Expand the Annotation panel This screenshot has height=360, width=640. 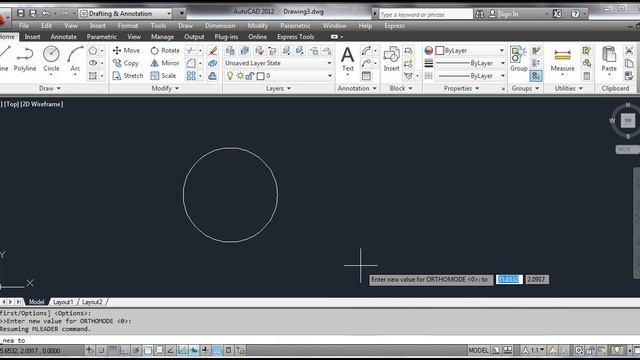(x=357, y=88)
